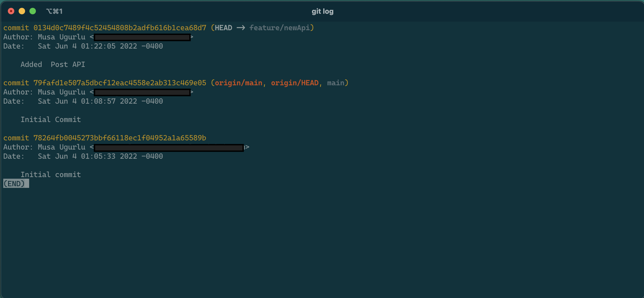Click the green fullscreen window button
644x298 pixels.
pyautogui.click(x=33, y=11)
